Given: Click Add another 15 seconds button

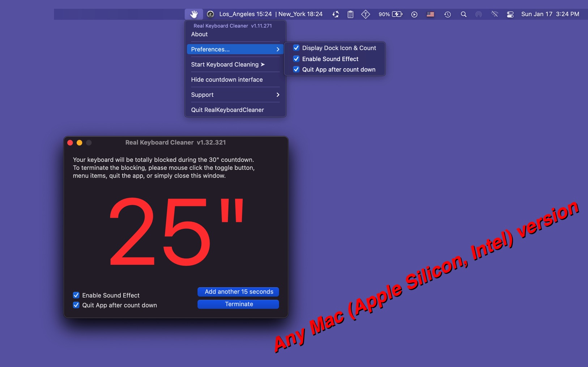Looking at the screenshot, I should [x=238, y=292].
